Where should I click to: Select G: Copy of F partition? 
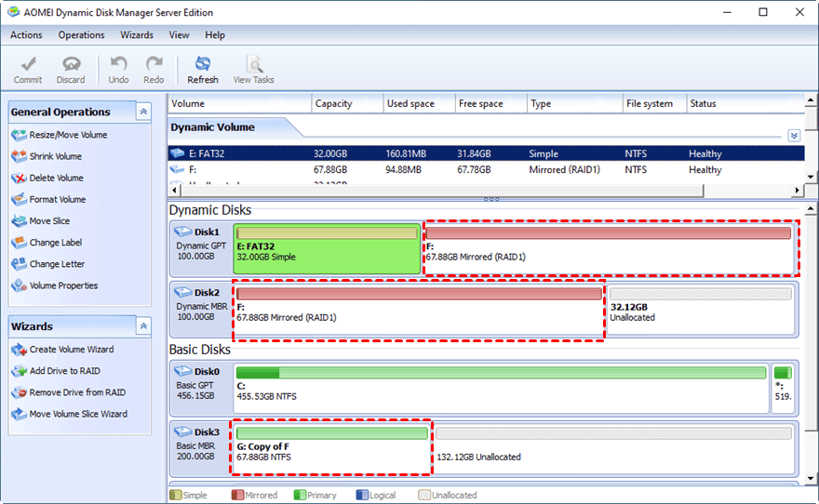331,447
